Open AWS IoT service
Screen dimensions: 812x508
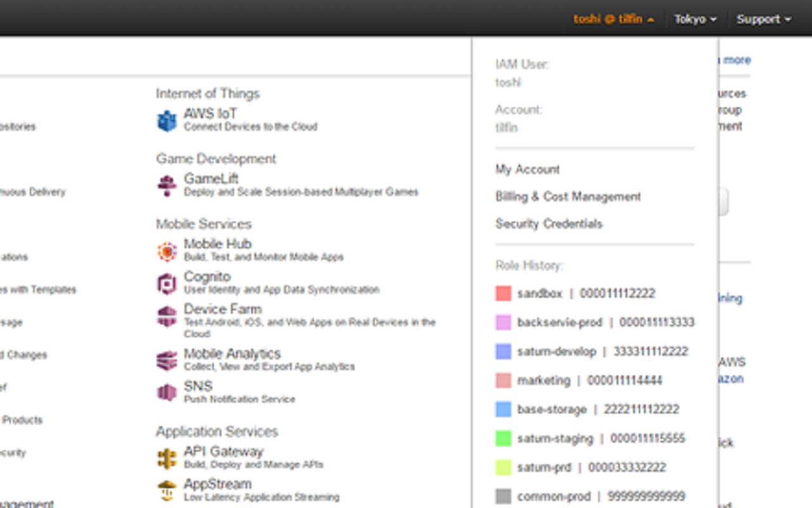[x=166, y=119]
